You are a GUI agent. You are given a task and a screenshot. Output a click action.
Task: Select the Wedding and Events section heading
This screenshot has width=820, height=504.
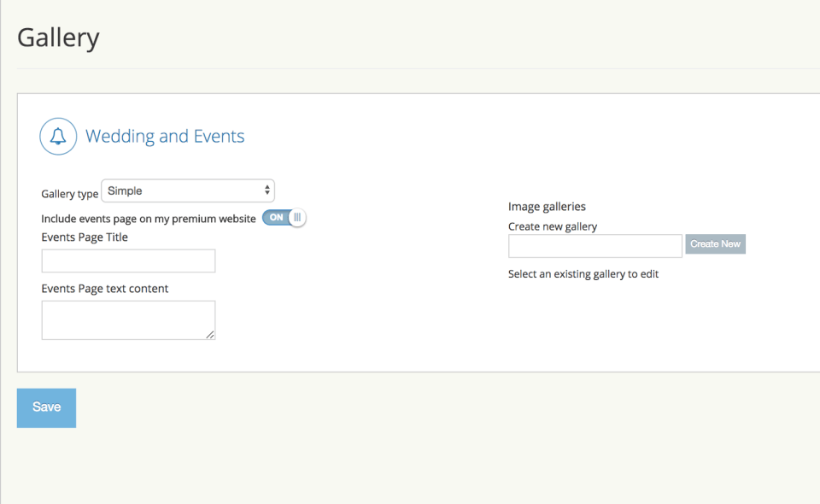165,137
